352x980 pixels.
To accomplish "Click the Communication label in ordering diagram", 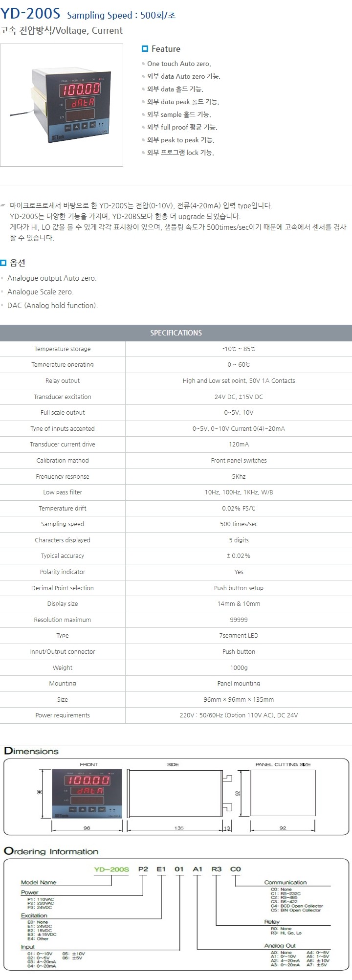I will click(286, 882).
